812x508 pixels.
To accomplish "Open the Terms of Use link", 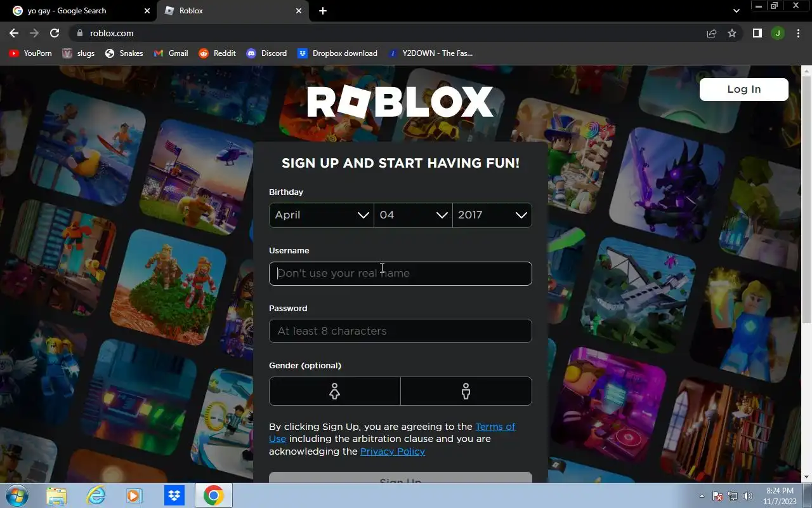I will pos(495,427).
